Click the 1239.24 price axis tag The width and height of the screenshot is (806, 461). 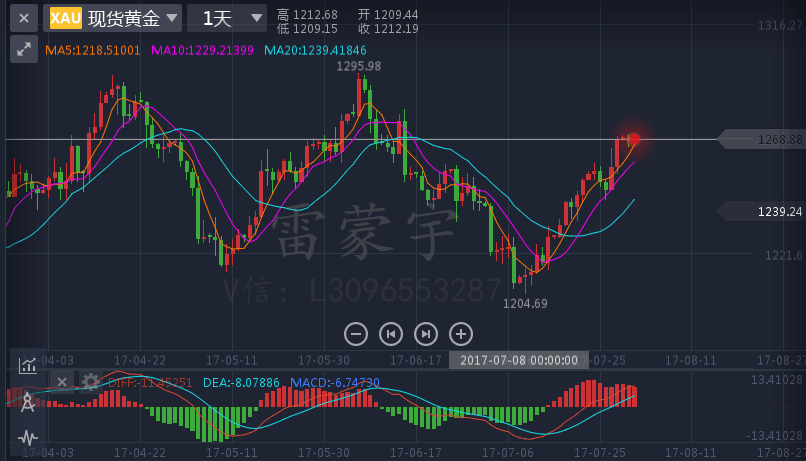click(x=762, y=211)
